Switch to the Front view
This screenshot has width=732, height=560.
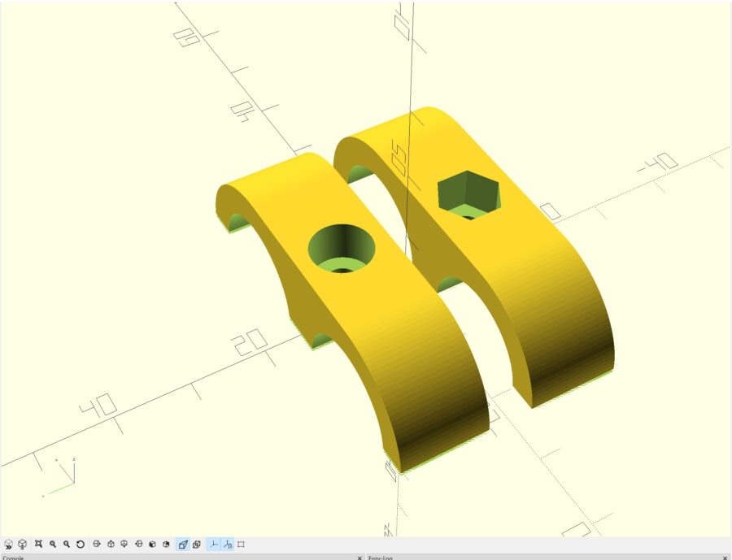(x=152, y=545)
